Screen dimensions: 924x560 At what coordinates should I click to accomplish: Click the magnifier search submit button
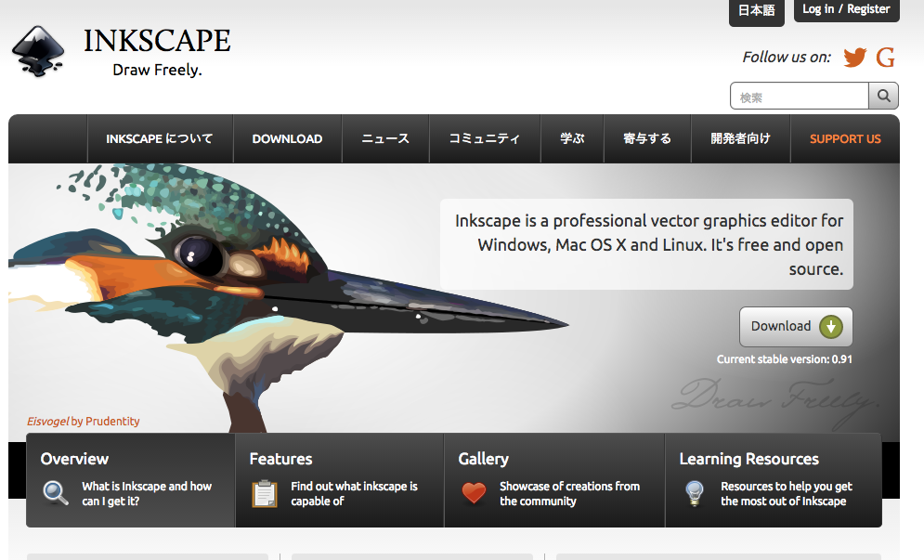pos(883,96)
